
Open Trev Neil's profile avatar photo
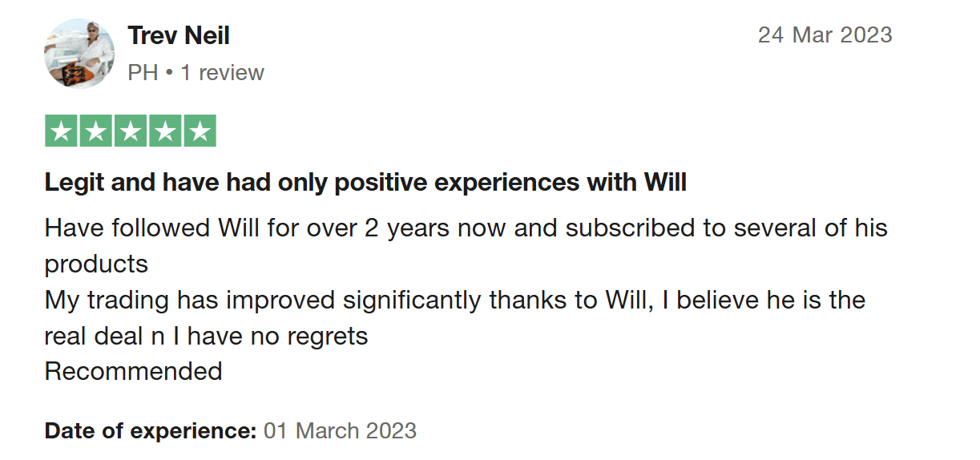pos(79,54)
